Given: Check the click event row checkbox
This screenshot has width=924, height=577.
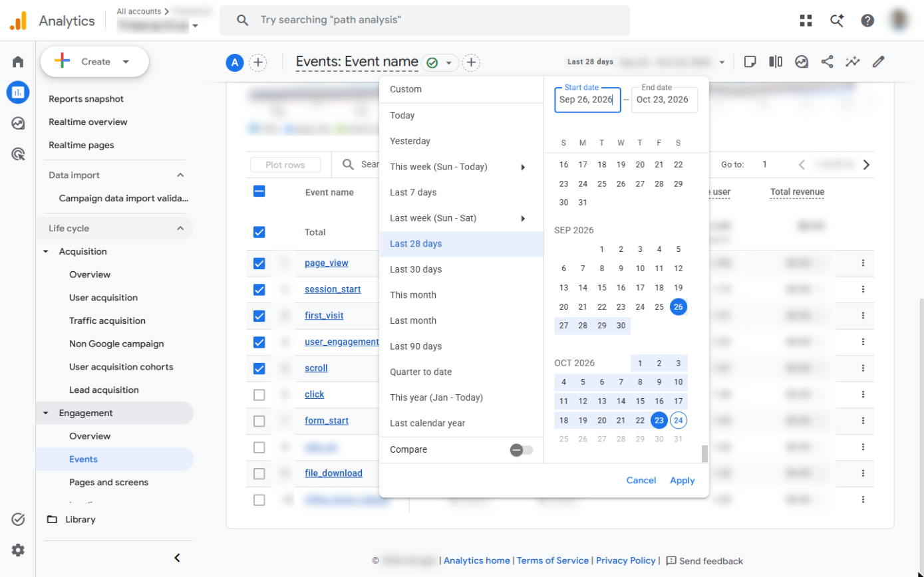Looking at the screenshot, I should 259,395.
